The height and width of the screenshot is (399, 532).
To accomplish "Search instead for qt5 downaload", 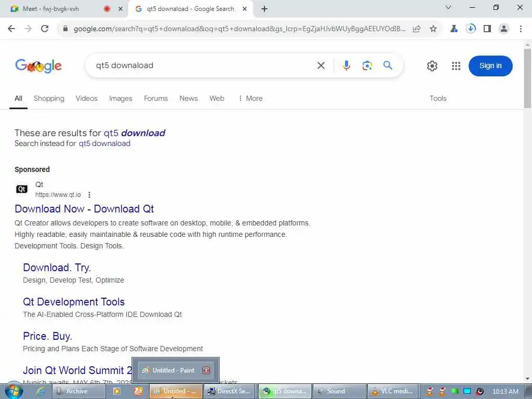I will 104,143.
